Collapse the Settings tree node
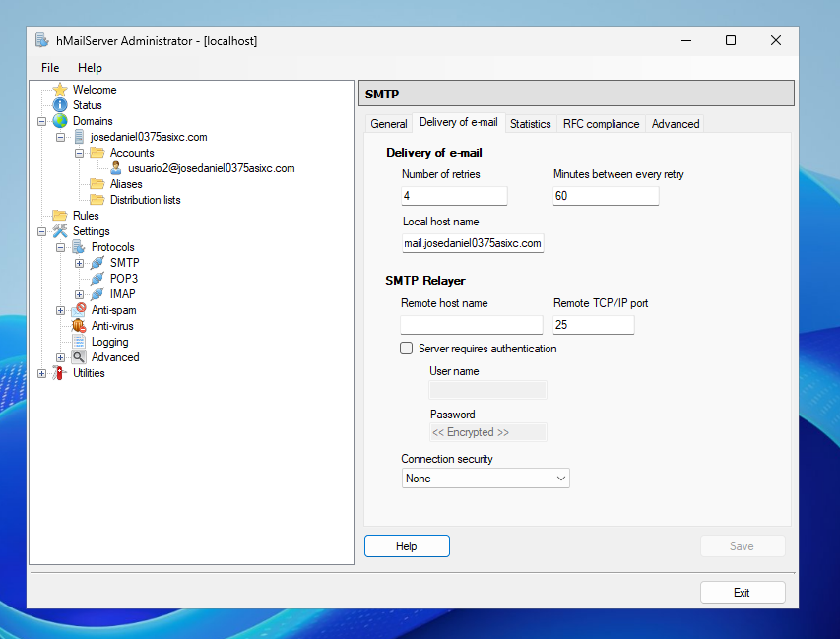The width and height of the screenshot is (840, 639). point(41,232)
